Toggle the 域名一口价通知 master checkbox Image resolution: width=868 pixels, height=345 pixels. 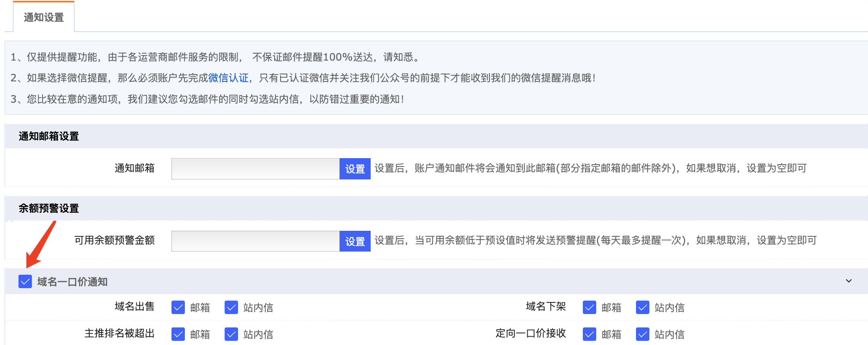click(x=25, y=281)
